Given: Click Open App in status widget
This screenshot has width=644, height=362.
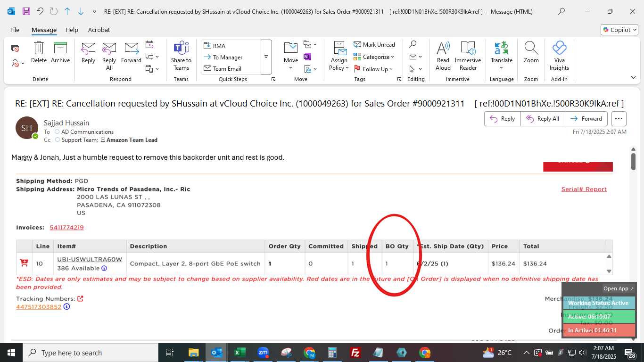Looking at the screenshot, I should [x=619, y=288].
